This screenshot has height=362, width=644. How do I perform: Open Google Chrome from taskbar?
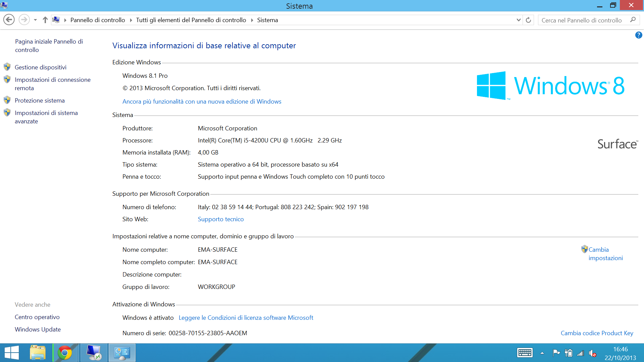[65, 353]
